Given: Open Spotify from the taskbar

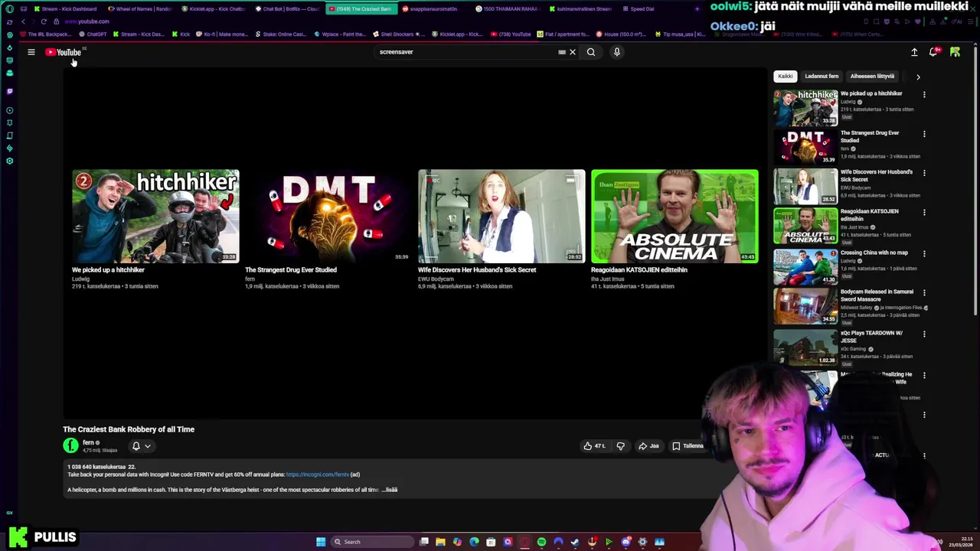Looking at the screenshot, I should (541, 542).
